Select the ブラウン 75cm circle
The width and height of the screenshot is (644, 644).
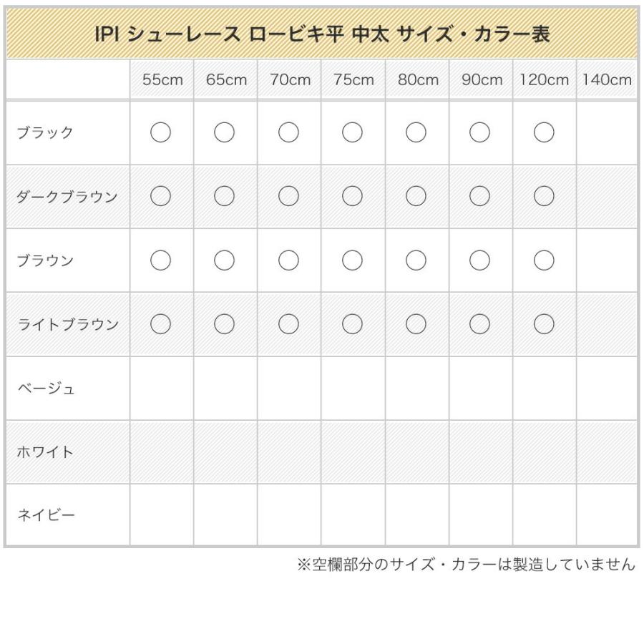click(352, 260)
